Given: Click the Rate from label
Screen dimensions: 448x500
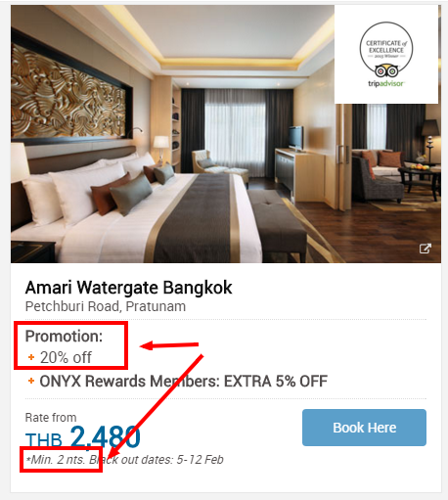Looking at the screenshot, I should (51, 418).
